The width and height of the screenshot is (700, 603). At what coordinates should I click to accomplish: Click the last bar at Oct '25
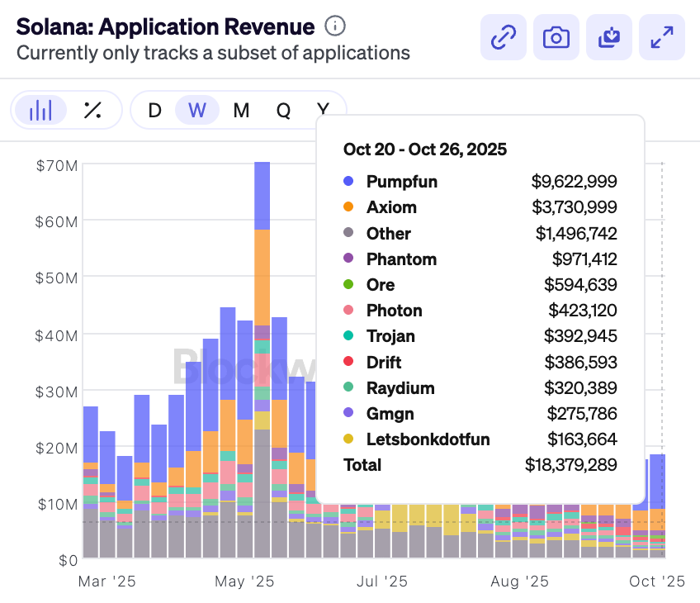[658, 504]
